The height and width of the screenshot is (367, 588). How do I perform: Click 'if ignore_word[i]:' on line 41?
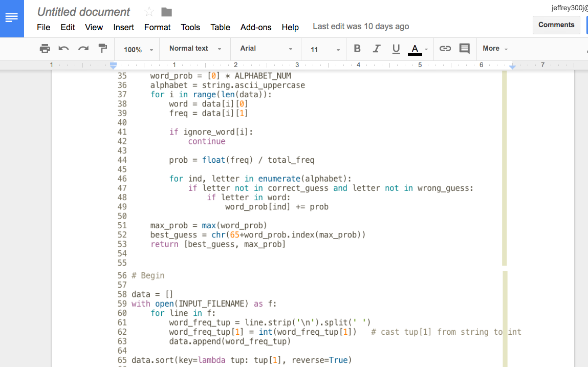211,132
